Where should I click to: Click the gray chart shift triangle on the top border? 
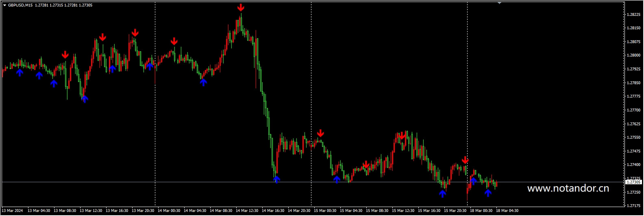pos(499,3)
